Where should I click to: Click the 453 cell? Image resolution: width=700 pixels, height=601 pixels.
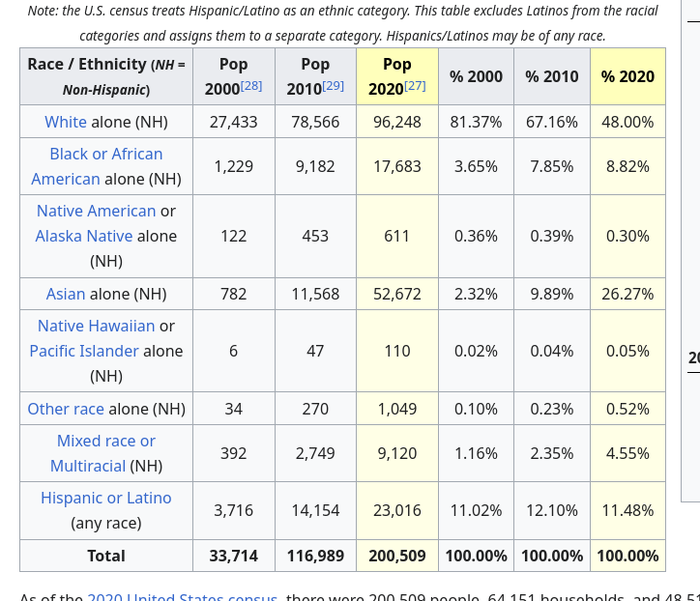point(315,236)
